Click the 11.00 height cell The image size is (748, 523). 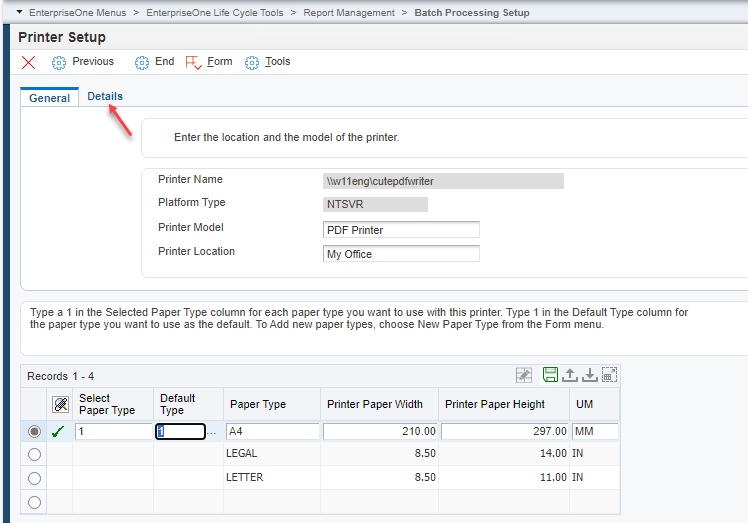tap(504, 477)
